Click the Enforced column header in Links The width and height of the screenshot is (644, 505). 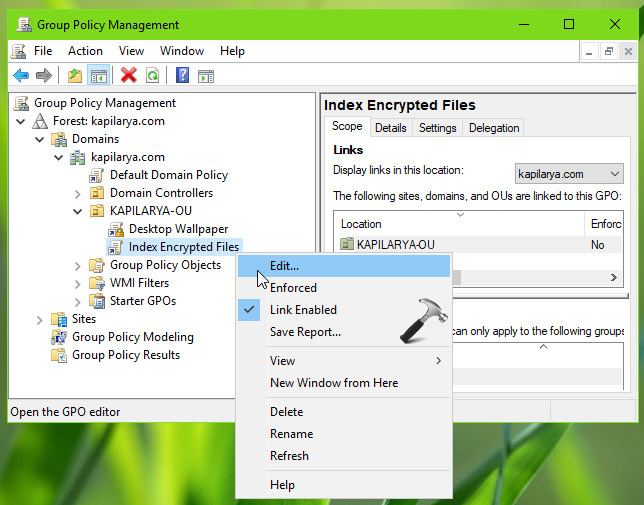(x=605, y=224)
